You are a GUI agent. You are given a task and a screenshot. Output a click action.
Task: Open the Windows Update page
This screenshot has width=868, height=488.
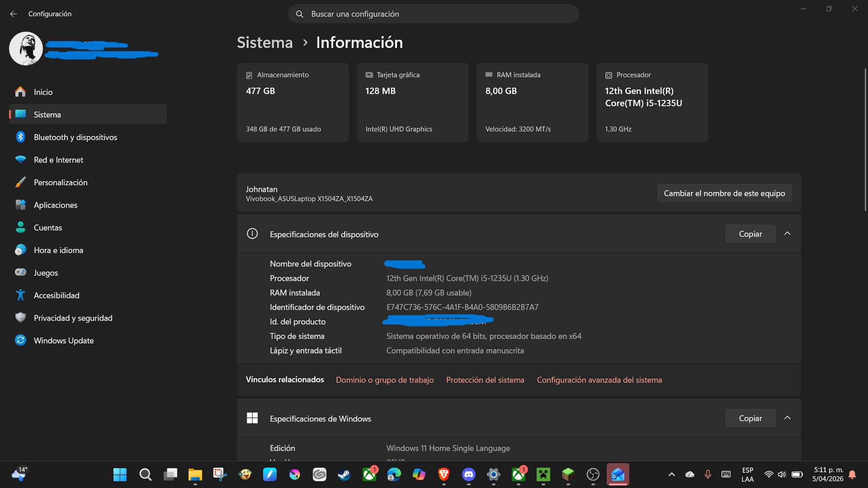pyautogui.click(x=63, y=341)
